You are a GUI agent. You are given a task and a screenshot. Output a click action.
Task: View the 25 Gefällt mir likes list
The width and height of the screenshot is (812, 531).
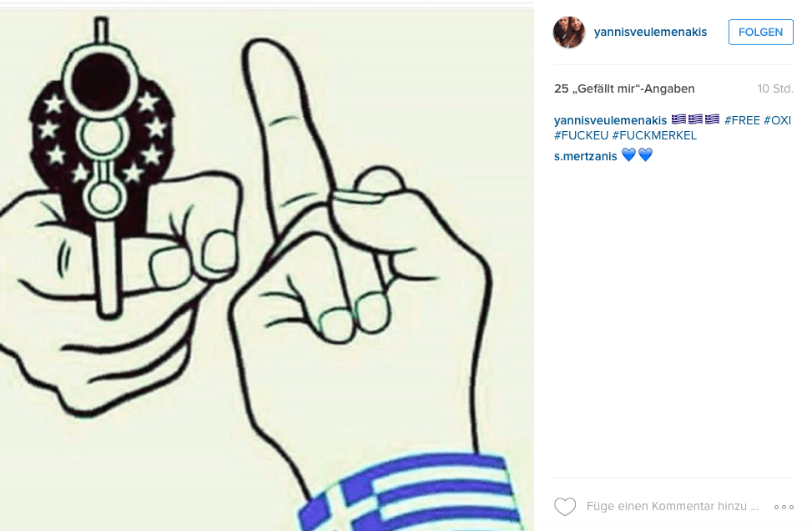[624, 88]
